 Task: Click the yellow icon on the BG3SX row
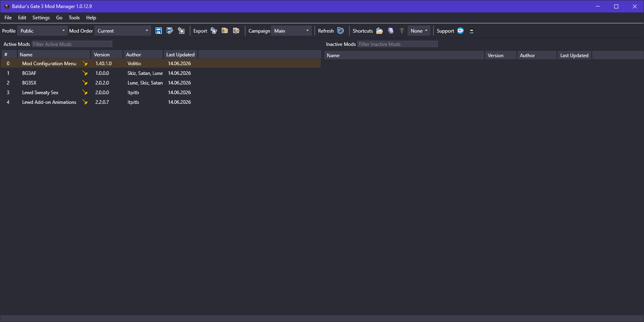85,83
